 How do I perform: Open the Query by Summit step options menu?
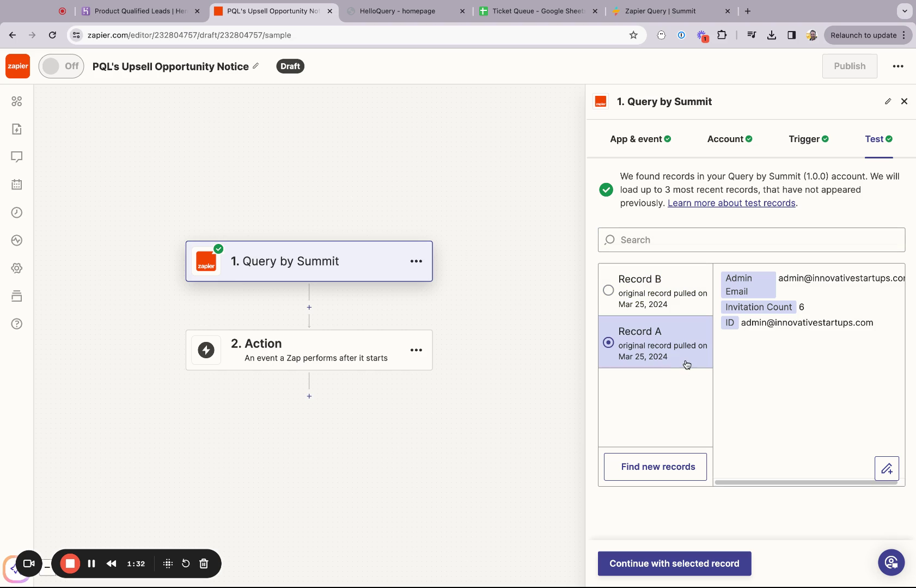point(417,261)
